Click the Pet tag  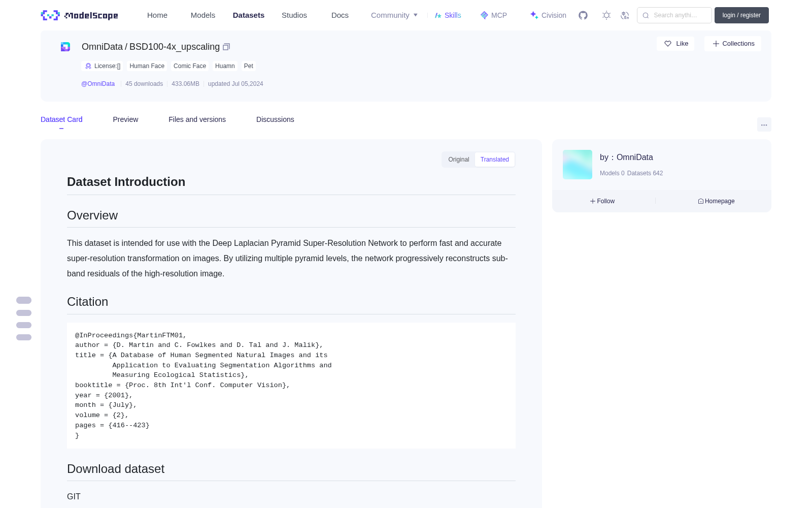(249, 66)
